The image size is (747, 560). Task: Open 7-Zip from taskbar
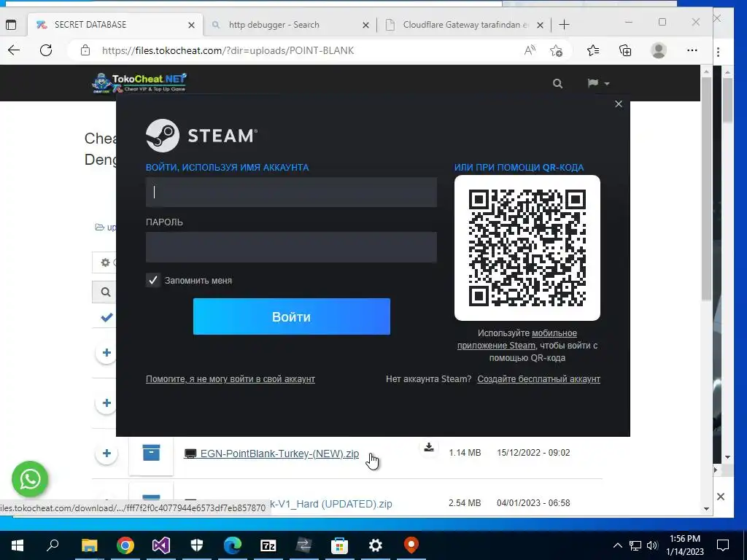click(268, 545)
